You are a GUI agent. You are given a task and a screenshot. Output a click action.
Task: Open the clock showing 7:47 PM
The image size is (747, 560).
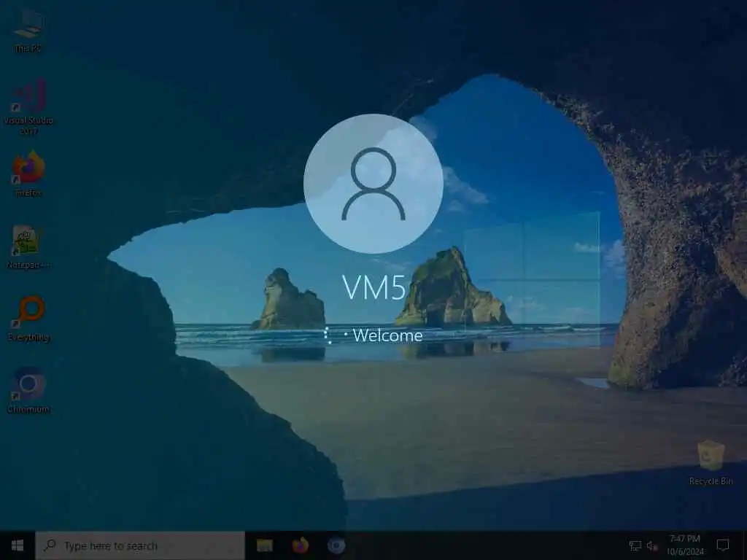(x=685, y=545)
